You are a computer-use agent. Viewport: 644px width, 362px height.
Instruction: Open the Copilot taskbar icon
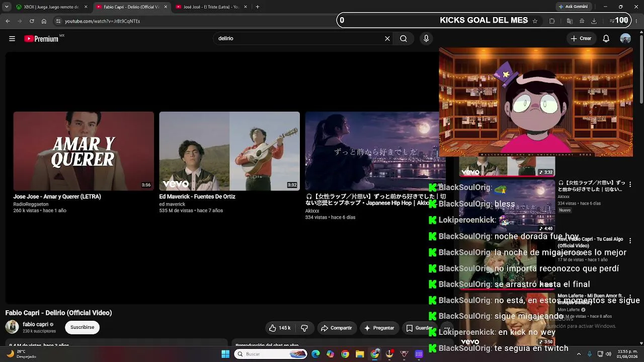pos(330,354)
